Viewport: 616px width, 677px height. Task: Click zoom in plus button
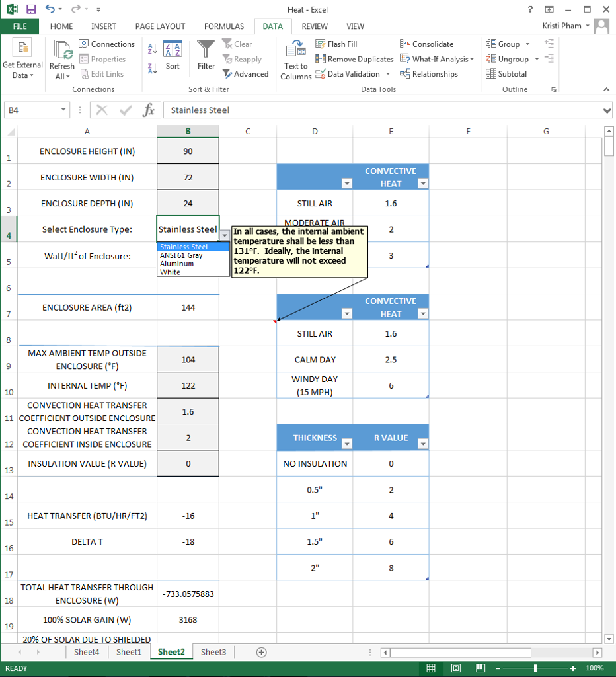pyautogui.click(x=572, y=668)
